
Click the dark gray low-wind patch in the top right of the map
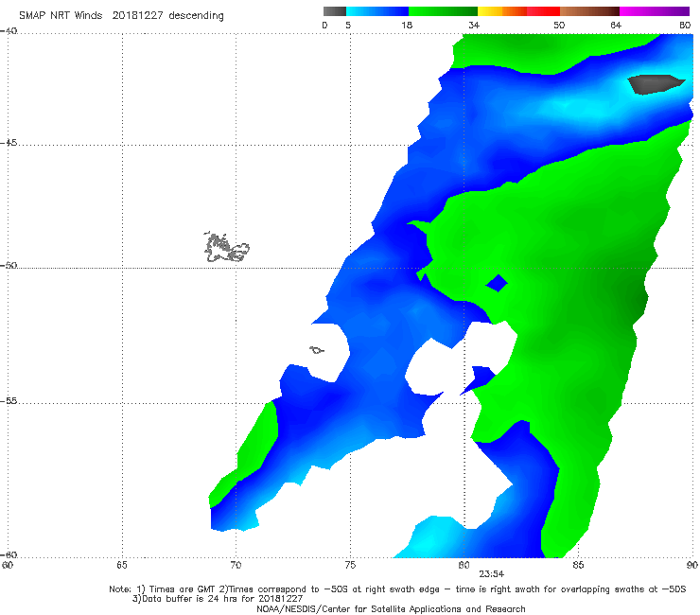pos(656,84)
